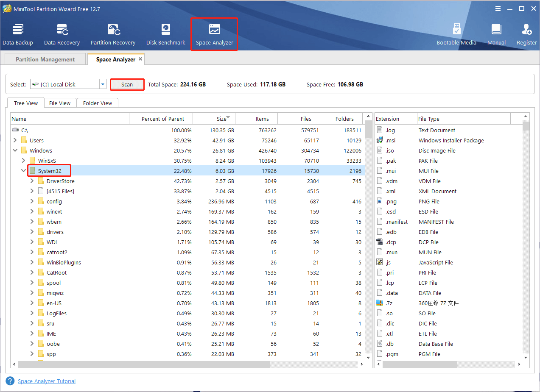Select the migwiz folder row
Viewport: 540px width, 392px height.
[187, 293]
